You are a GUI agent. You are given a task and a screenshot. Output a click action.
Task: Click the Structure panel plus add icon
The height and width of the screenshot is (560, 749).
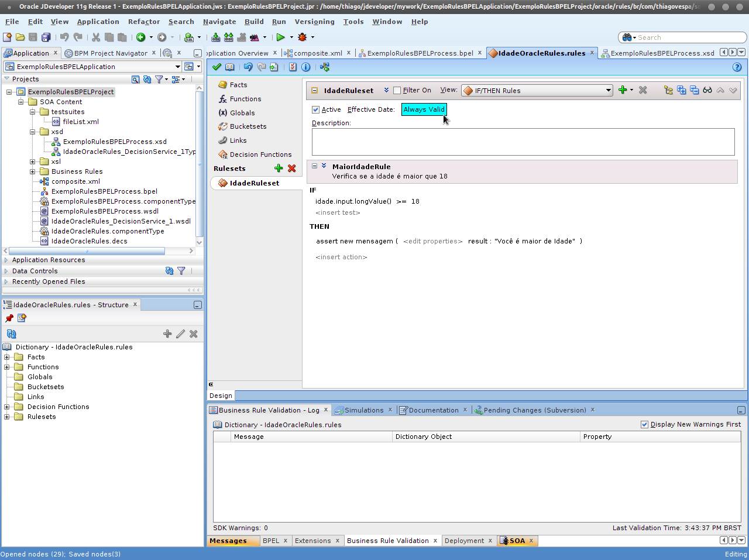[x=167, y=334]
